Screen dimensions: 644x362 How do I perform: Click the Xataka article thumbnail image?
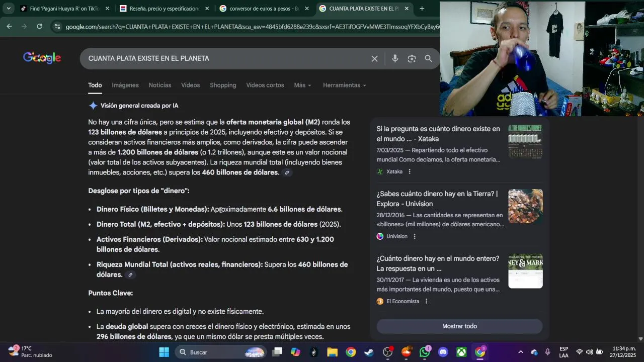[525, 141]
